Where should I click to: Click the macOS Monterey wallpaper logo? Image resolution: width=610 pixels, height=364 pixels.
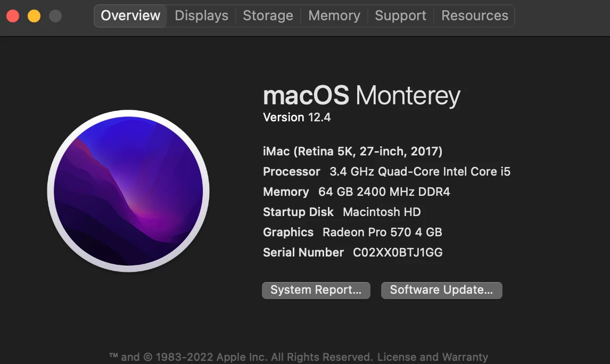click(x=128, y=191)
